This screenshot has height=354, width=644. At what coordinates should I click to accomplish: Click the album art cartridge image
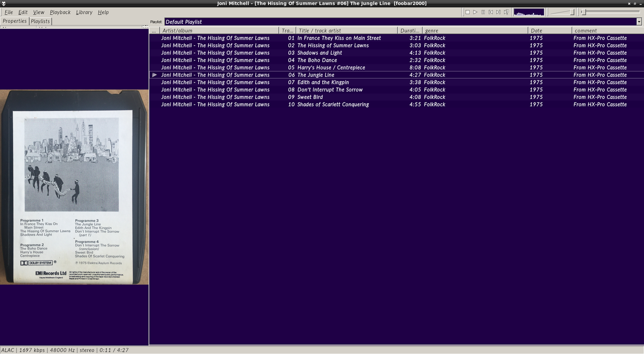[x=74, y=187]
